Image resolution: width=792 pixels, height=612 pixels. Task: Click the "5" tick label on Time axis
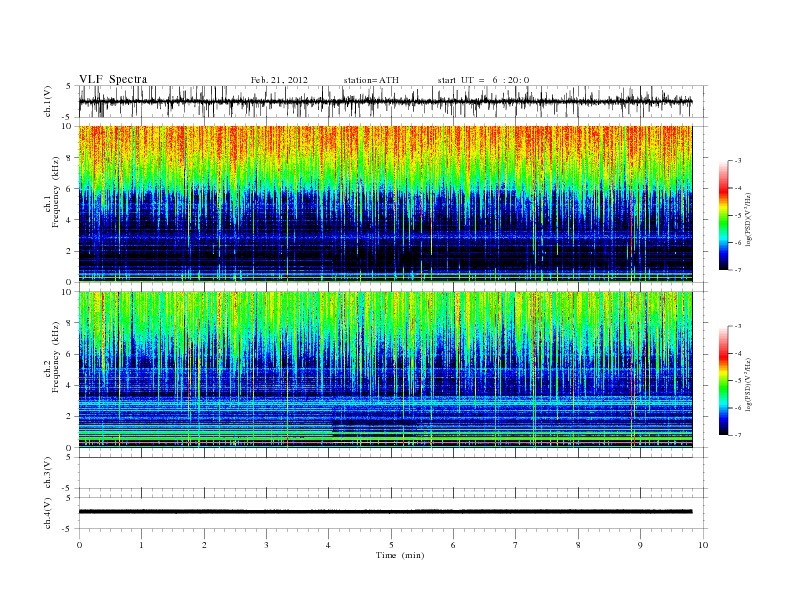coord(391,545)
